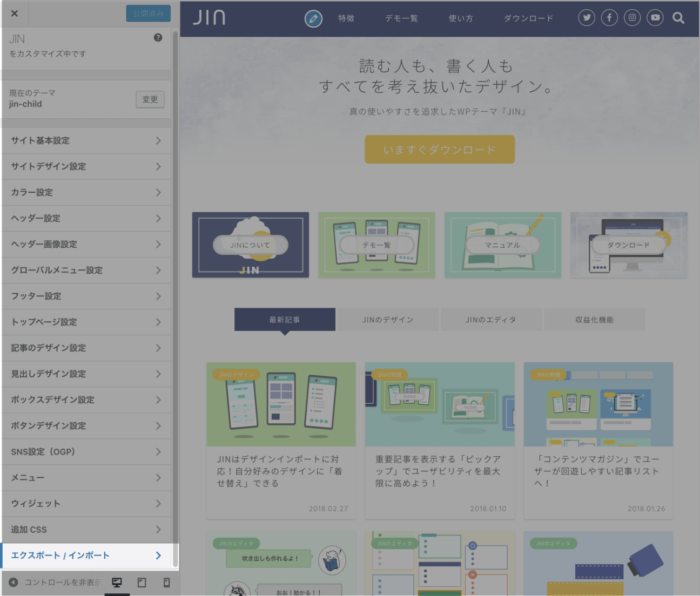700x596 pixels.
Task: Select JINのエディタ tab
Action: [x=491, y=320]
